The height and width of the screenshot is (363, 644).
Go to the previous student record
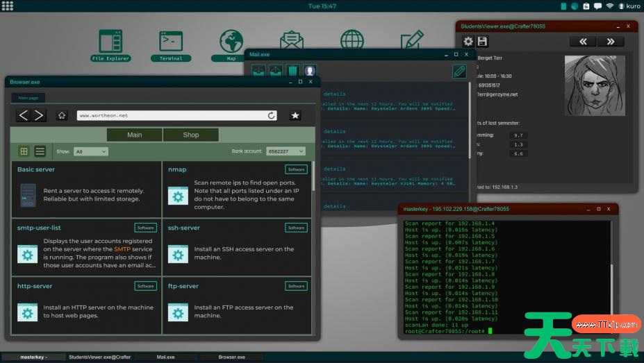(583, 42)
